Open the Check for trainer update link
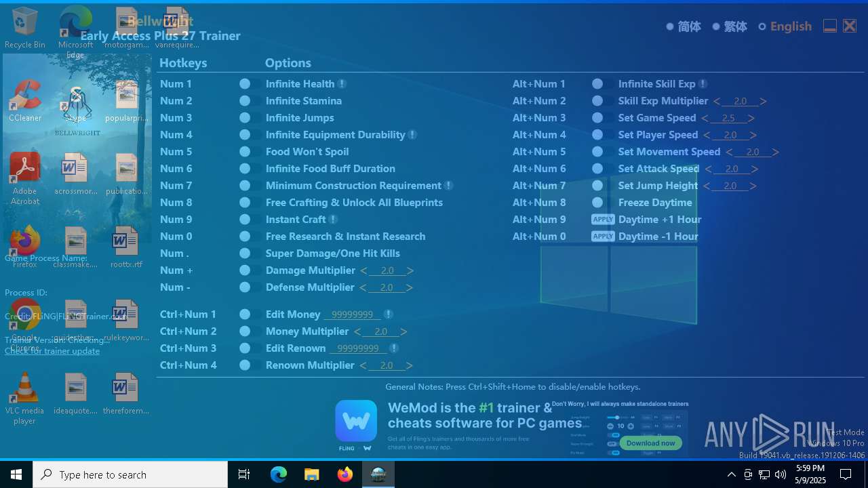868x488 pixels. [52, 351]
